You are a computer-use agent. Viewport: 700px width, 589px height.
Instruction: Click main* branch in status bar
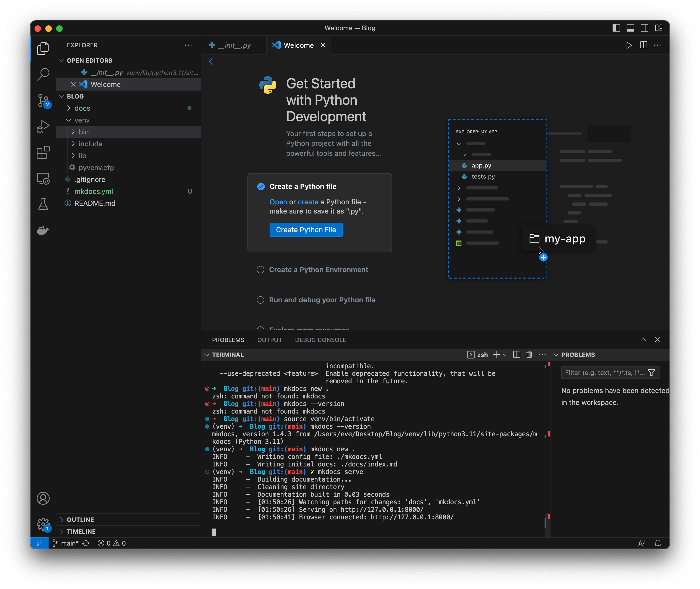[x=66, y=543]
